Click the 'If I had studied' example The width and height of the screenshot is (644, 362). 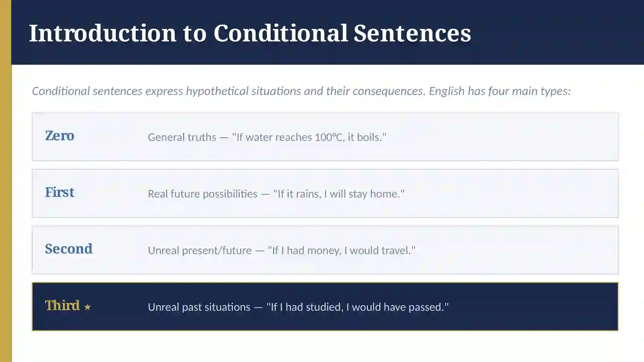point(357,307)
